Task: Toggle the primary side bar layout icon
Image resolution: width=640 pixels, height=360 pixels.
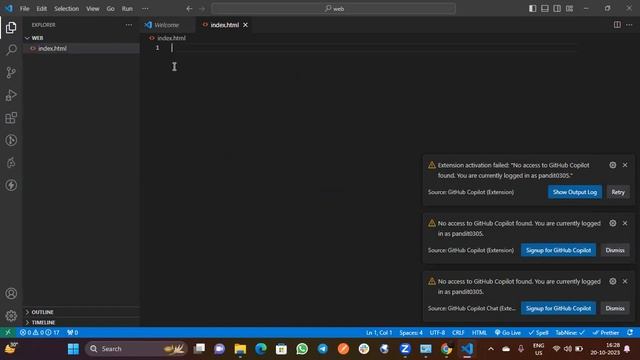Action: 532,9
